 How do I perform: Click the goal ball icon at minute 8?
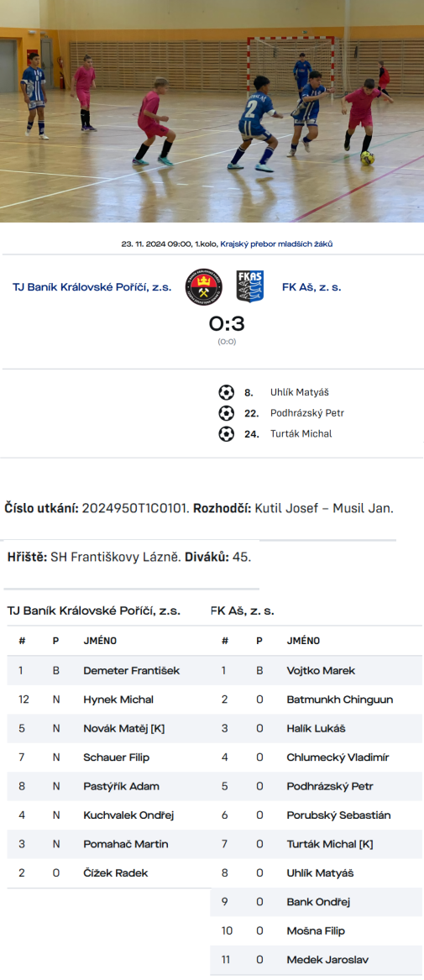pyautogui.click(x=226, y=392)
